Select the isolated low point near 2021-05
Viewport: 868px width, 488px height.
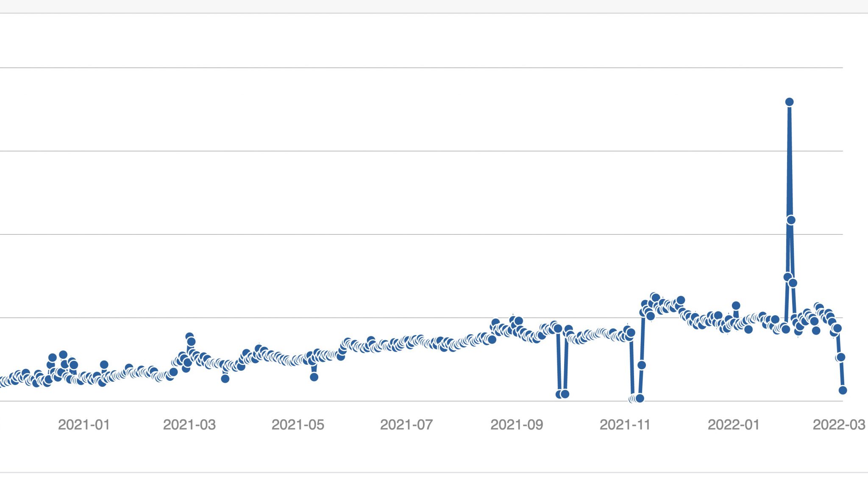click(314, 377)
